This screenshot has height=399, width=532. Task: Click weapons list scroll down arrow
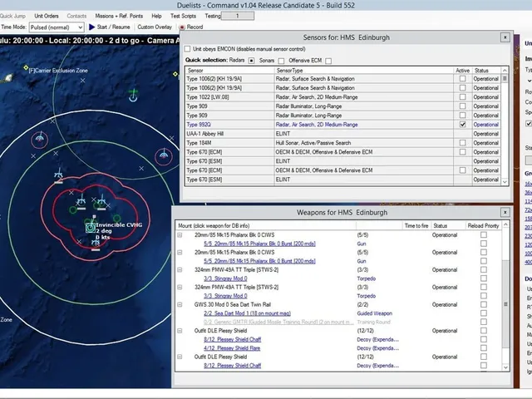click(505, 367)
